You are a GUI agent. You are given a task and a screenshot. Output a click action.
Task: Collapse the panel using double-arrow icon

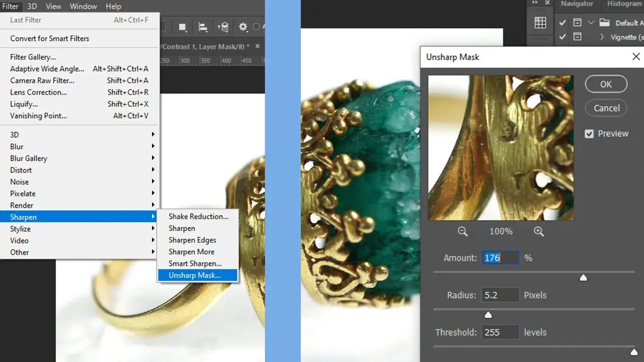click(x=535, y=3)
